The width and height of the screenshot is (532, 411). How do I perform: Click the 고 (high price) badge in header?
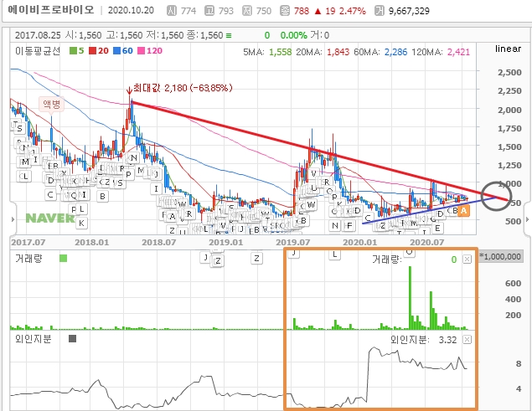pos(209,11)
